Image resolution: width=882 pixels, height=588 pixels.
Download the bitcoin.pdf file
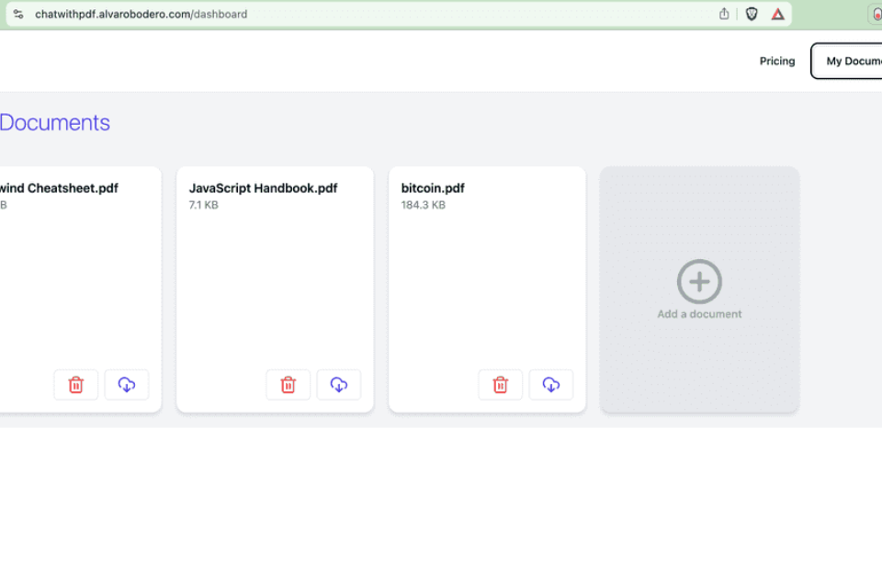(551, 385)
